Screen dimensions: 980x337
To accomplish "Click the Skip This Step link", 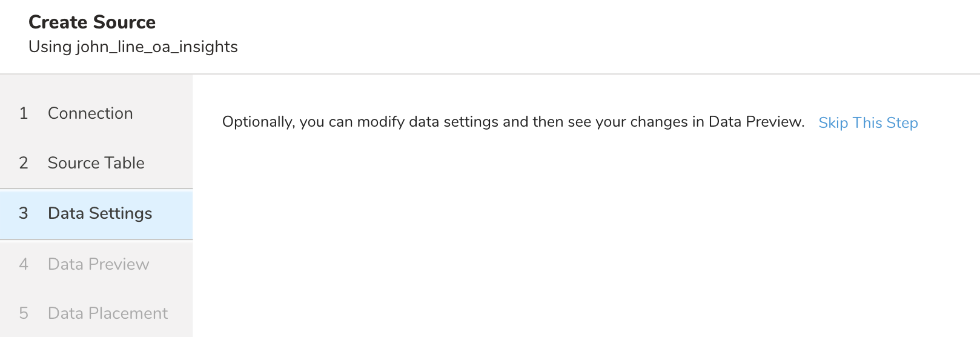I will click(868, 123).
